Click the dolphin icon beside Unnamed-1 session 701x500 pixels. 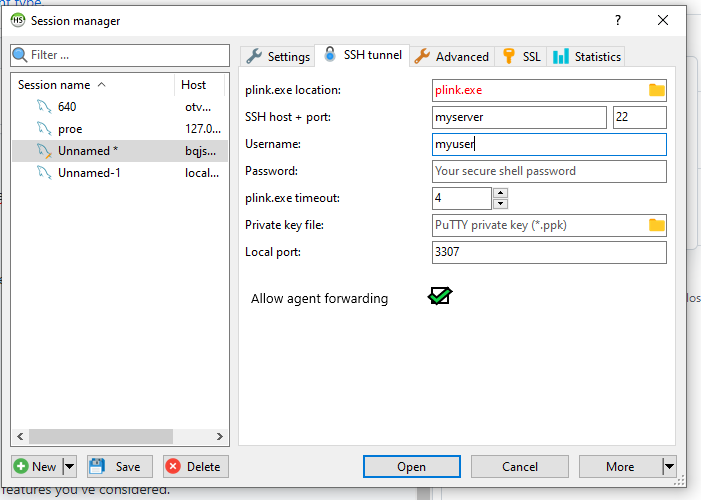(x=44, y=173)
